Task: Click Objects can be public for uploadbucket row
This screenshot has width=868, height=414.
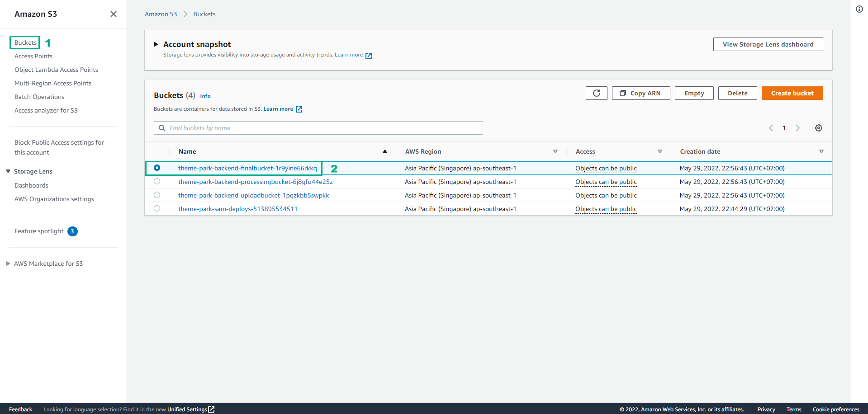Action: (606, 195)
